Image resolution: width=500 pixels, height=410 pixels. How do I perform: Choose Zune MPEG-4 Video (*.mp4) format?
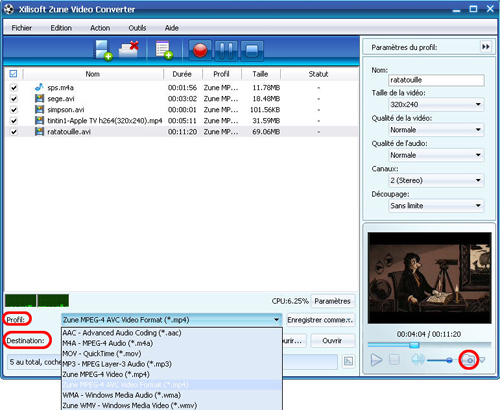click(x=172, y=374)
